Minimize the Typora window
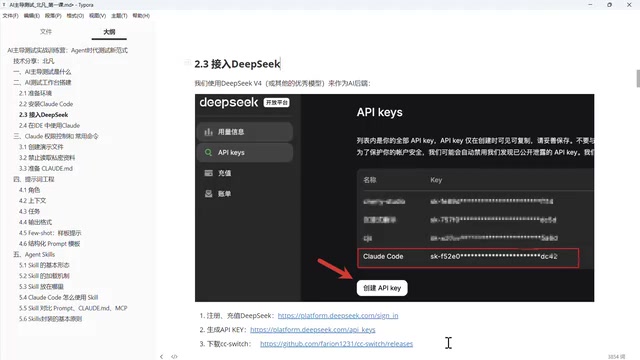 590,5
